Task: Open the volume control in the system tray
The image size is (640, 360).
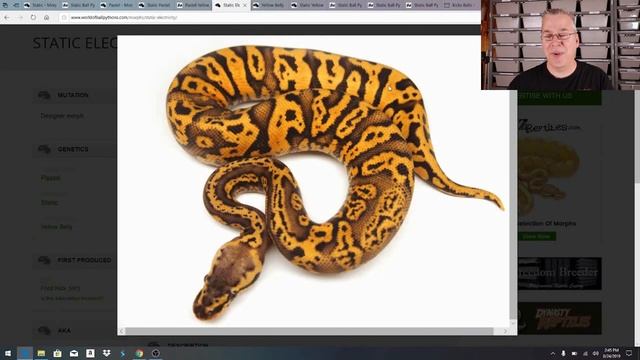Action: coord(596,353)
